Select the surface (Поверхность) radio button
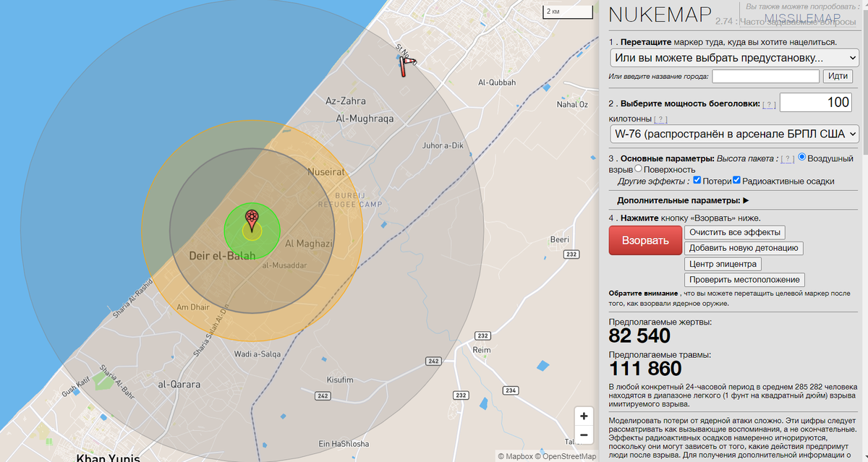Image resolution: width=868 pixels, height=462 pixels. [638, 168]
